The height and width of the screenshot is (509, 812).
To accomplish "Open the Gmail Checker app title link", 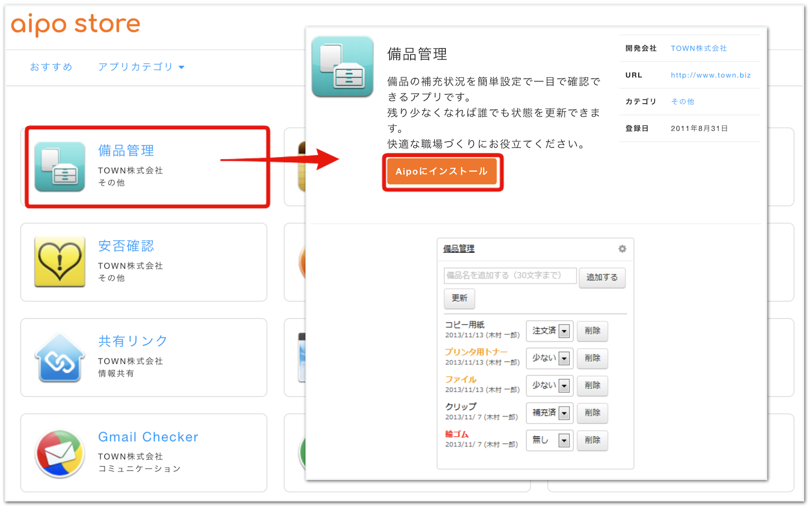I will [x=148, y=437].
